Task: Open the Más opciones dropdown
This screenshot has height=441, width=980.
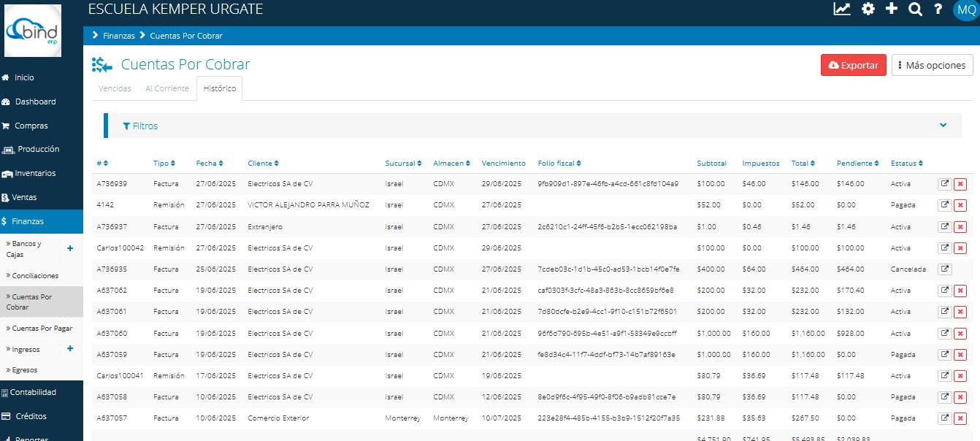Action: [932, 65]
